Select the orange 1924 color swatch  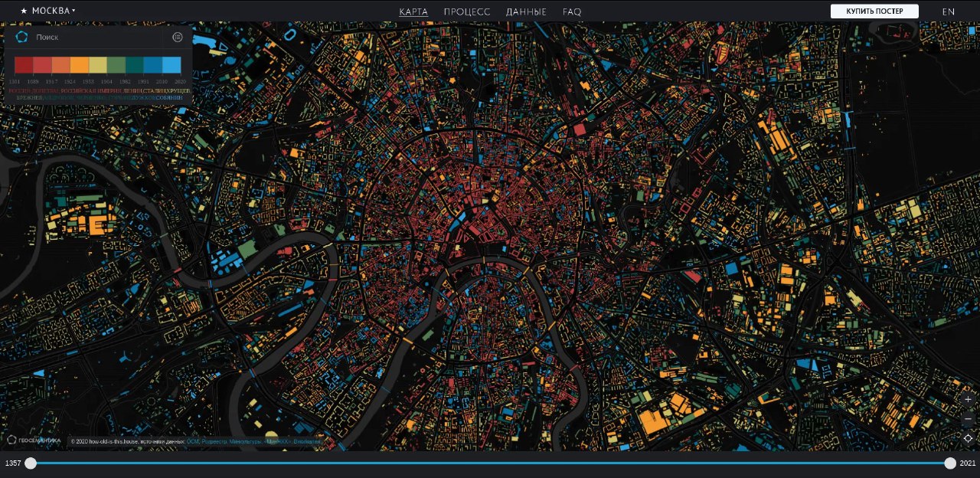tap(80, 65)
